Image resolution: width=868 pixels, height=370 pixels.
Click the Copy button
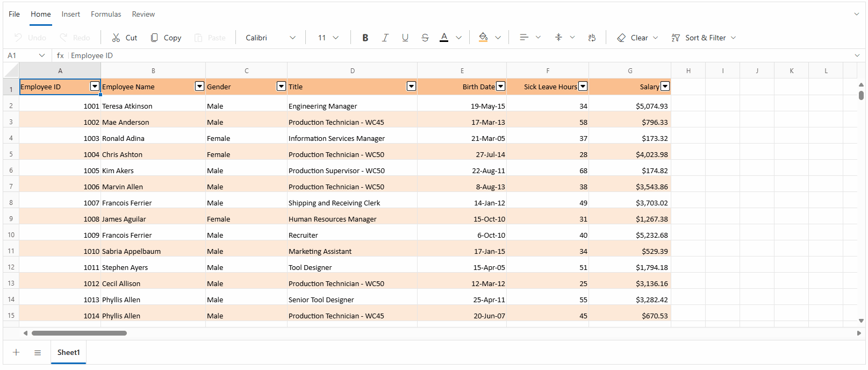(x=166, y=38)
